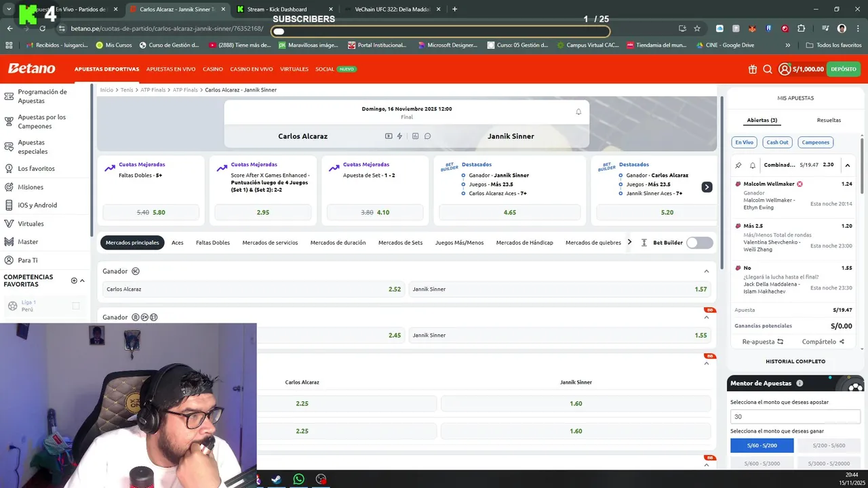Collapse the market above Carlos Alcaraz column headers
868x488 pixels.
[x=707, y=363]
